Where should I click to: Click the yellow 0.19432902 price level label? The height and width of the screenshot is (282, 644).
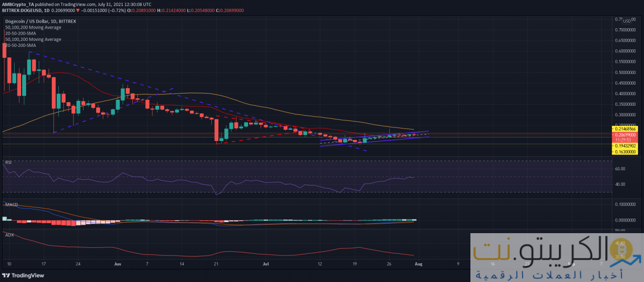click(x=627, y=145)
